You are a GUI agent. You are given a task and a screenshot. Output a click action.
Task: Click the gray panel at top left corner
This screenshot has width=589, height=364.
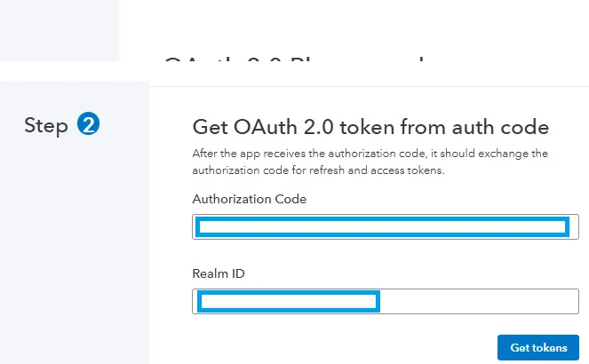tap(60, 30)
